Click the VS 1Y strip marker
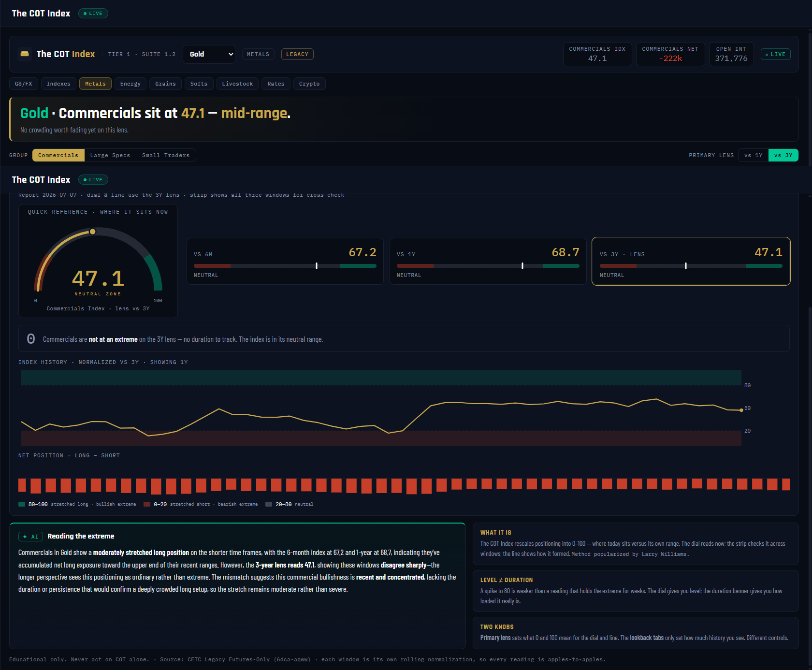The image size is (812, 670). pos(522,266)
